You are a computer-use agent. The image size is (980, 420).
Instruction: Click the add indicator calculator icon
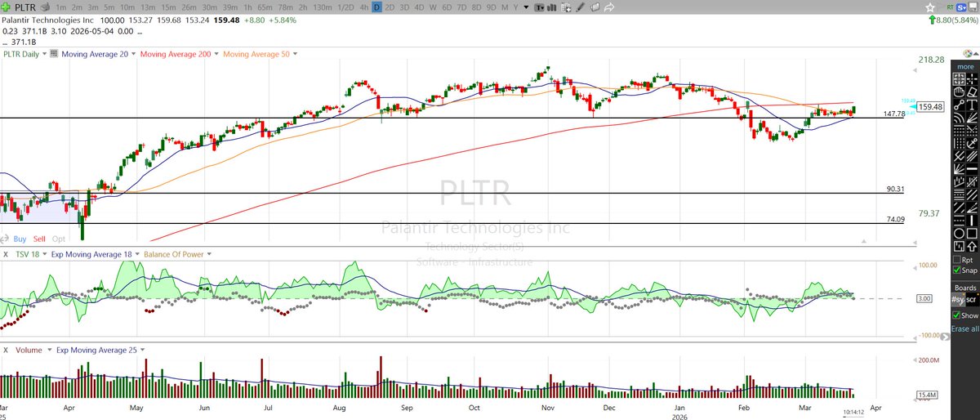pos(567,7)
